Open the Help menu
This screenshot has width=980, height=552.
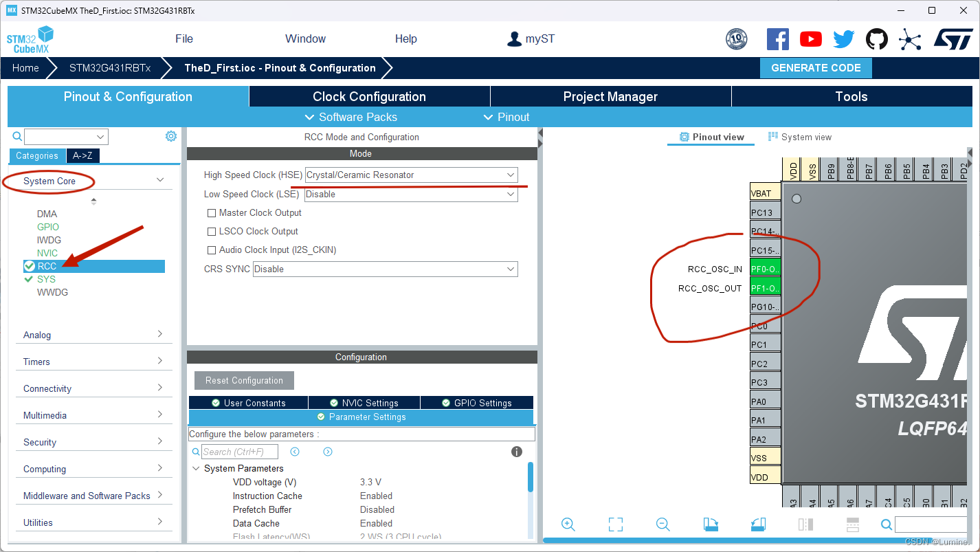[x=406, y=39]
